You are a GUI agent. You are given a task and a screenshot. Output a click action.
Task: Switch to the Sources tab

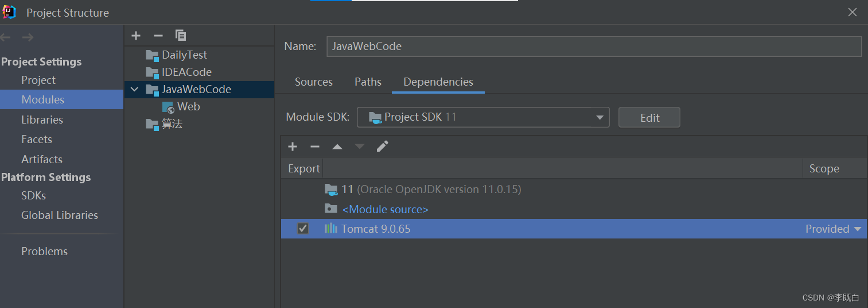coord(313,82)
